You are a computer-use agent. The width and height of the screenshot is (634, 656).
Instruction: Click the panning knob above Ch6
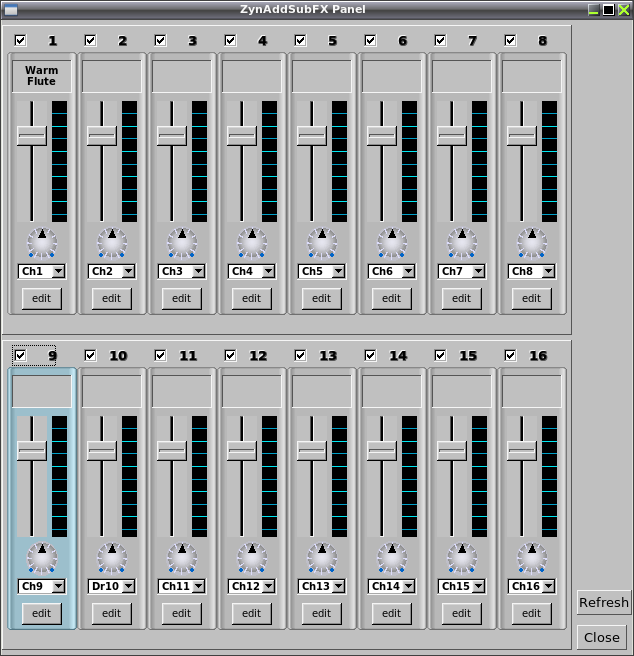tap(392, 243)
